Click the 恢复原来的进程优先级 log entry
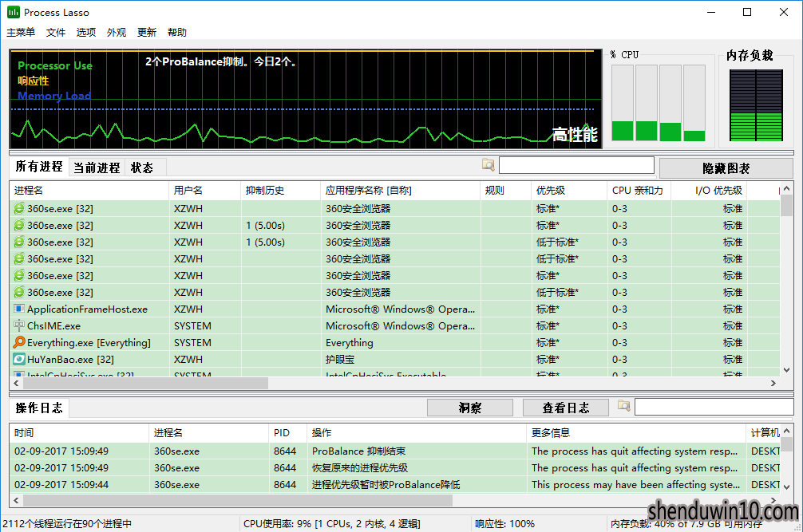The width and height of the screenshot is (803, 532). [x=360, y=467]
